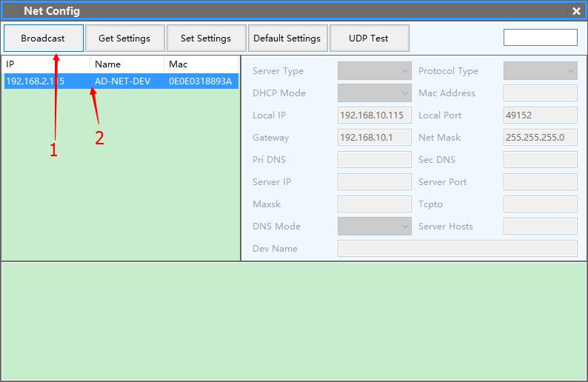Click the Broadcast button
Image resolution: width=588 pixels, height=382 pixels.
click(43, 38)
